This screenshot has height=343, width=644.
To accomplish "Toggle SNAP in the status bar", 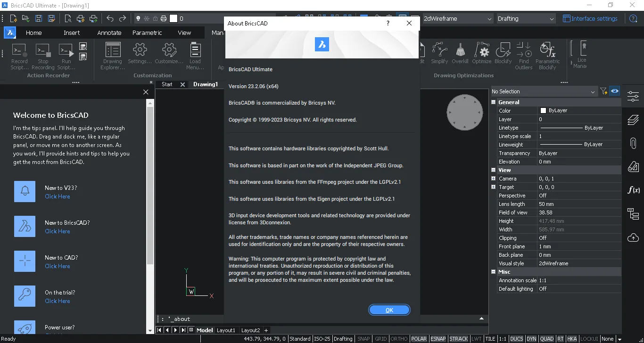I will (363, 339).
